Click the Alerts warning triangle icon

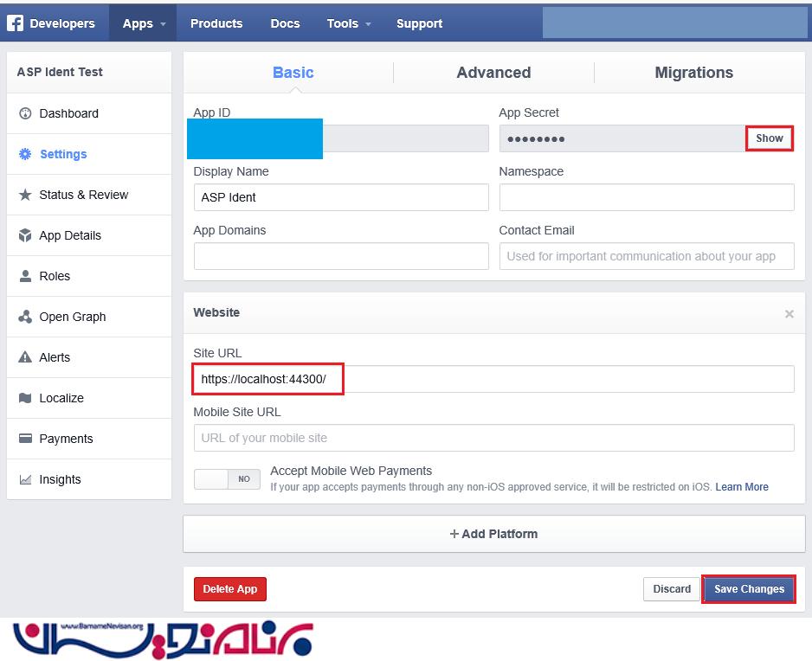coord(25,357)
